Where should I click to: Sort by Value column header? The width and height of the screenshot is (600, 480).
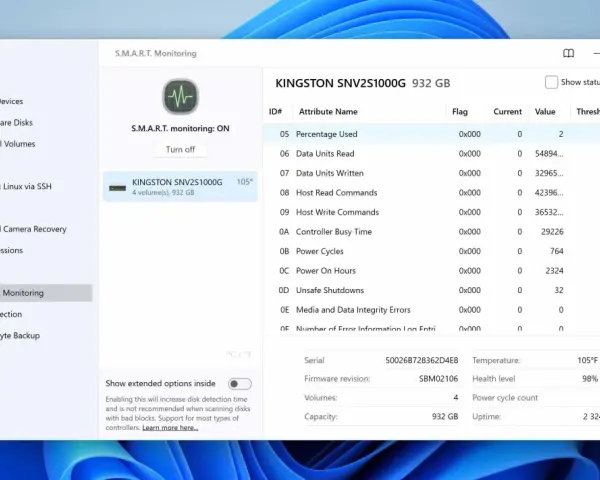[545, 112]
